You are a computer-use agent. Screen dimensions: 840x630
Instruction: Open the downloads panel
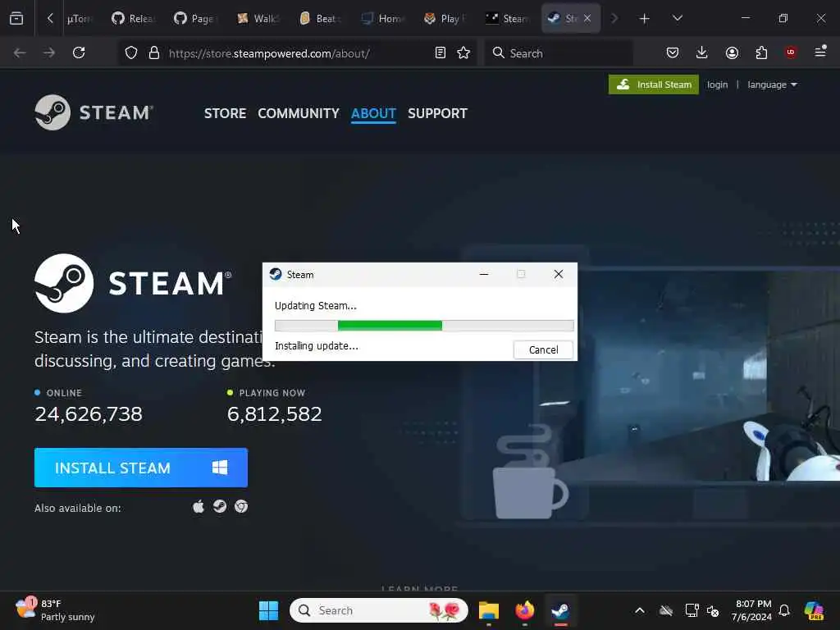(x=702, y=52)
